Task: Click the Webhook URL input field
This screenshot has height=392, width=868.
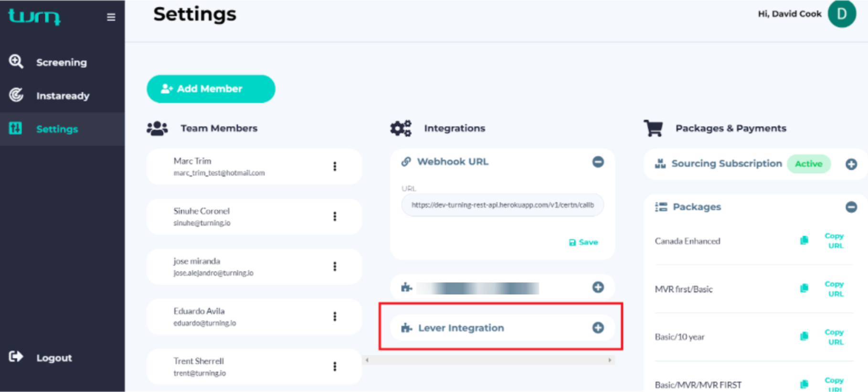Action: [502, 205]
